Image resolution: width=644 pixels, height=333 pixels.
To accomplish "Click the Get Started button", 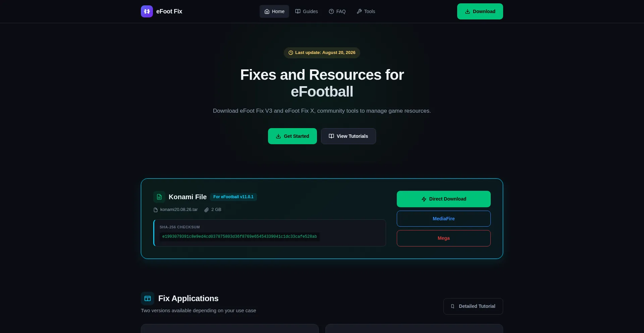I will [292, 136].
